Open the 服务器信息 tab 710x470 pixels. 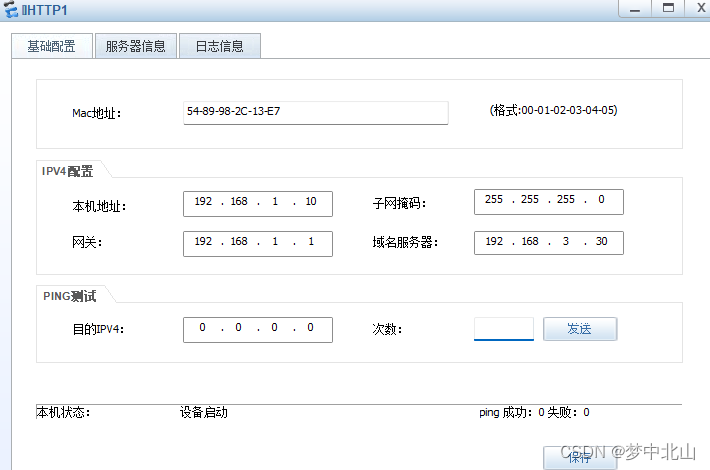pos(135,46)
